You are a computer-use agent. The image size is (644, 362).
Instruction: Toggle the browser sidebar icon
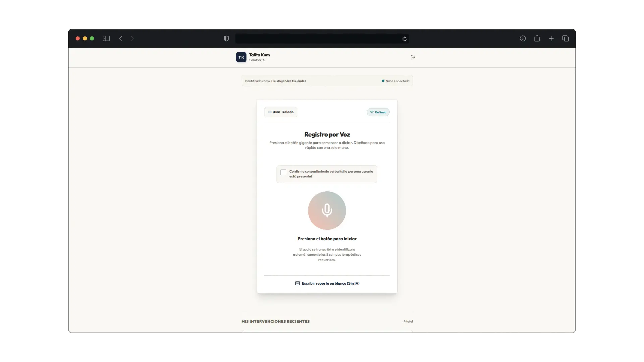tap(106, 38)
